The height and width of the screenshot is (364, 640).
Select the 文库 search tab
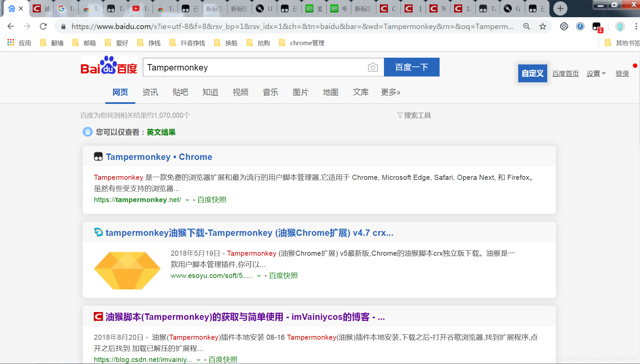click(360, 92)
